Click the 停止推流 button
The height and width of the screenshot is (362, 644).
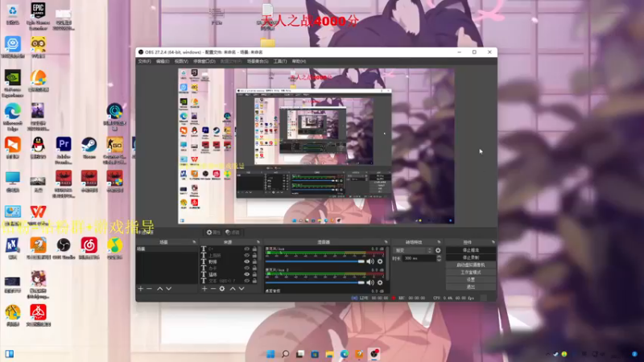(x=471, y=250)
